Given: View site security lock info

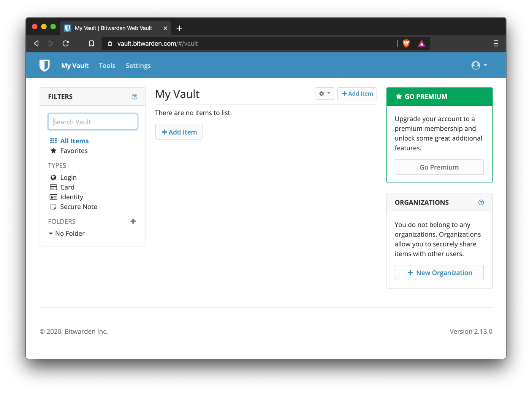Looking at the screenshot, I should 110,43.
